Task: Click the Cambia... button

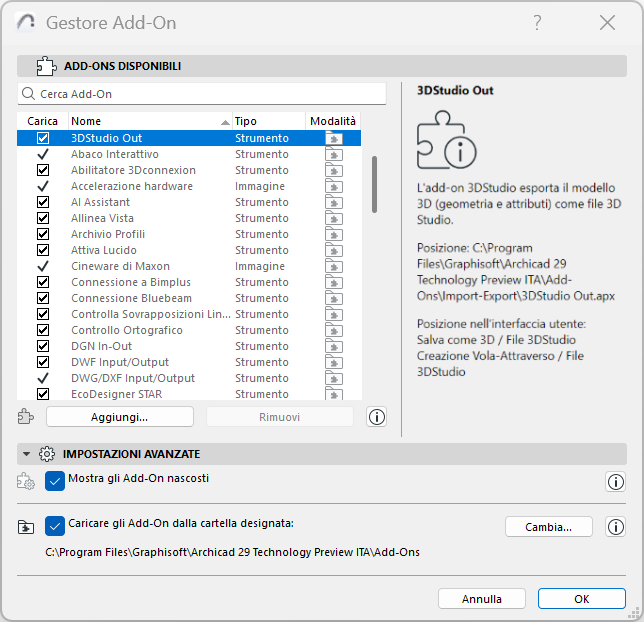Action: coord(549,527)
